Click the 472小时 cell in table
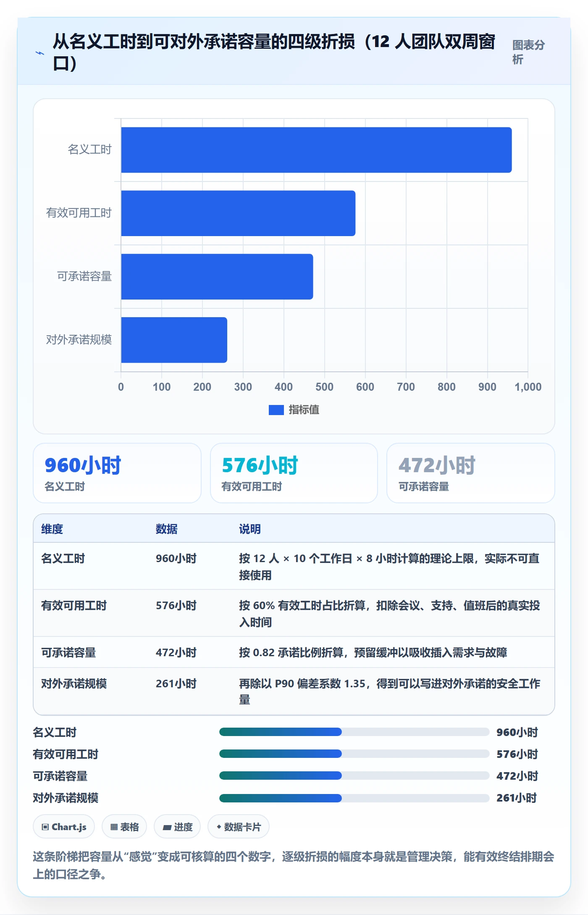The image size is (588, 915). 176,652
